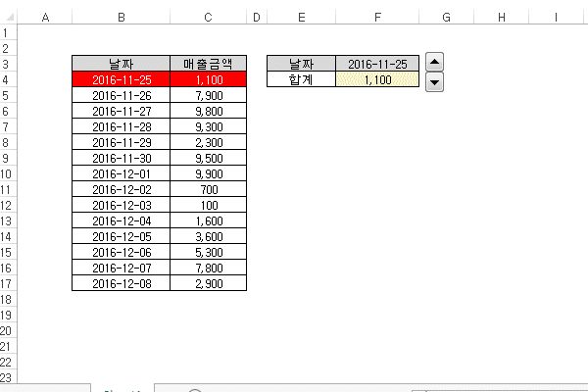Select cell with amount 1,600

tap(208, 220)
